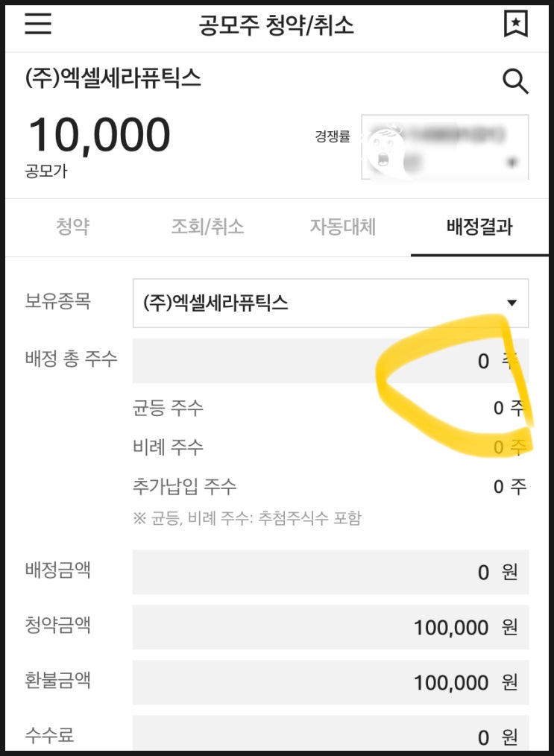The width and height of the screenshot is (554, 756).
Task: Switch to the 조회/취소 tab
Action: (x=208, y=227)
